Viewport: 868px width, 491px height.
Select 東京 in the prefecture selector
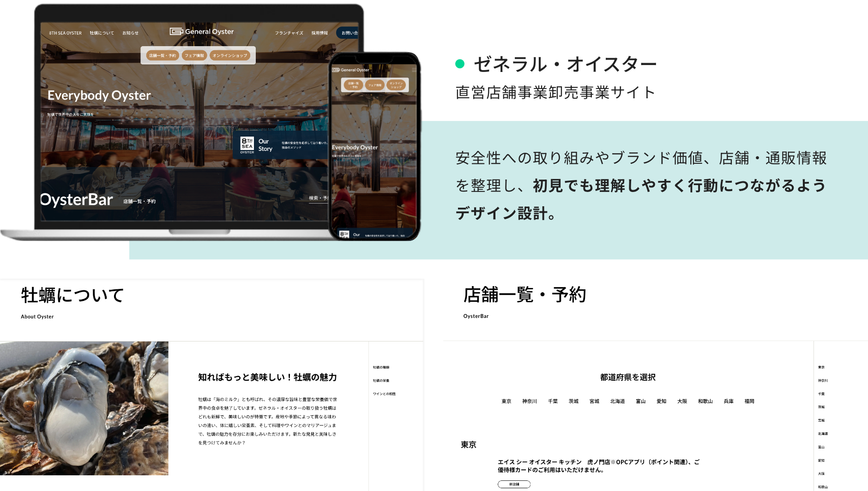[506, 401]
